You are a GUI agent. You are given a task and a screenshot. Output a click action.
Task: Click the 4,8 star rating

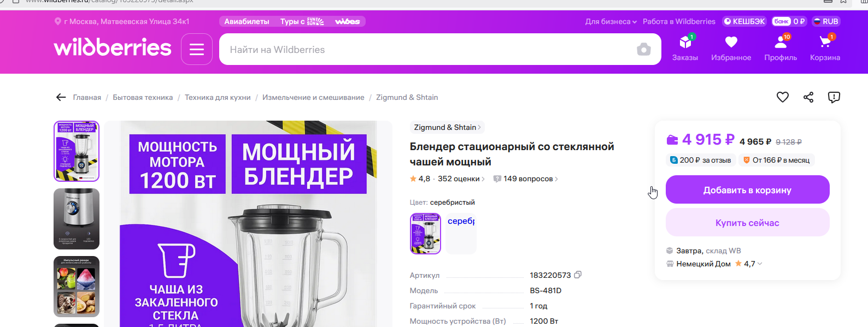coord(420,179)
